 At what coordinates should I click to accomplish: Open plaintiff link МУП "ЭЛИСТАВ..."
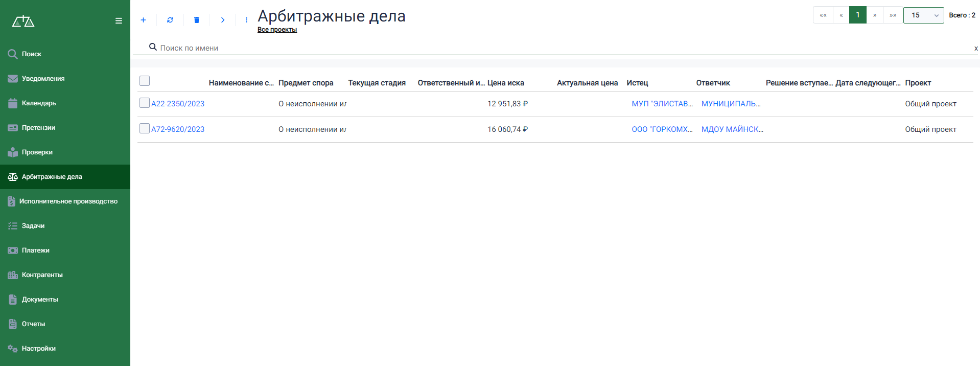[x=662, y=104]
